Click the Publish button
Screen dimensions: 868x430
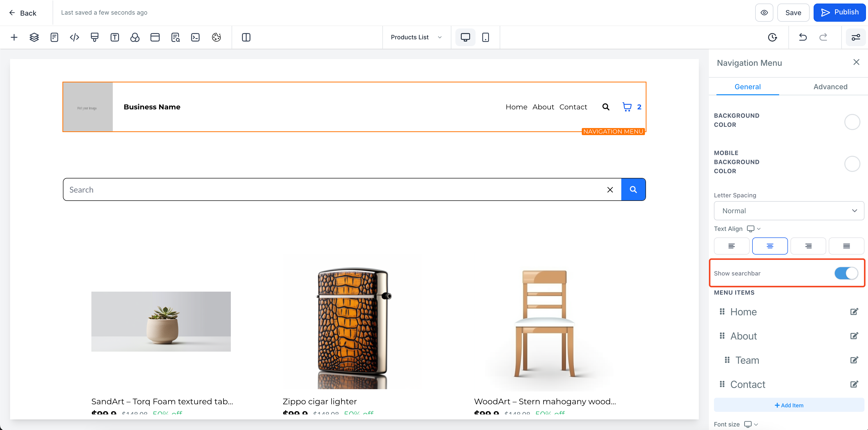click(839, 13)
